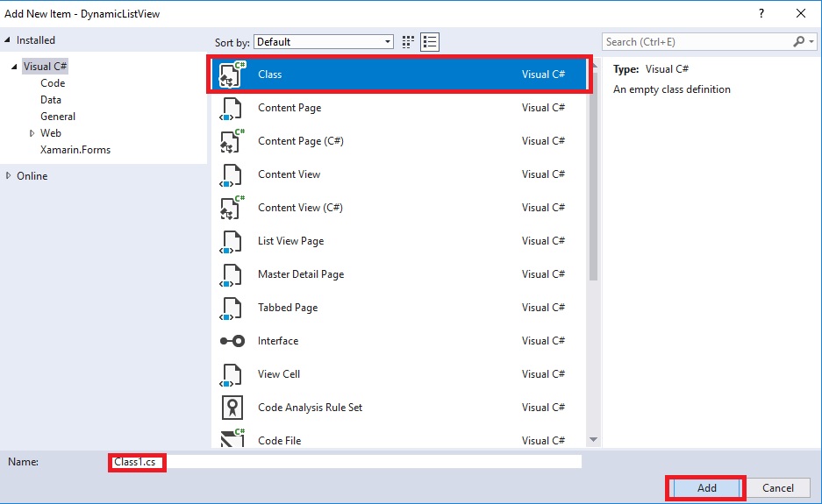This screenshot has height=504, width=822.
Task: Click the Cancel button
Action: (x=778, y=487)
